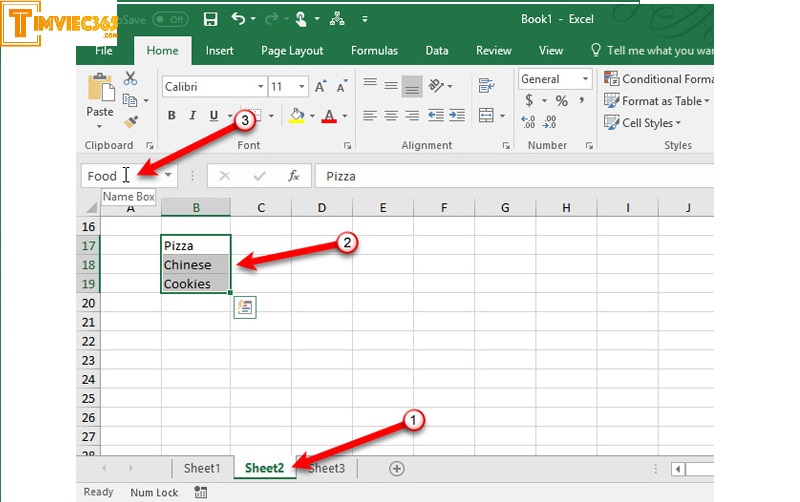Click the Orientation text rotation icon

[x=437, y=85]
